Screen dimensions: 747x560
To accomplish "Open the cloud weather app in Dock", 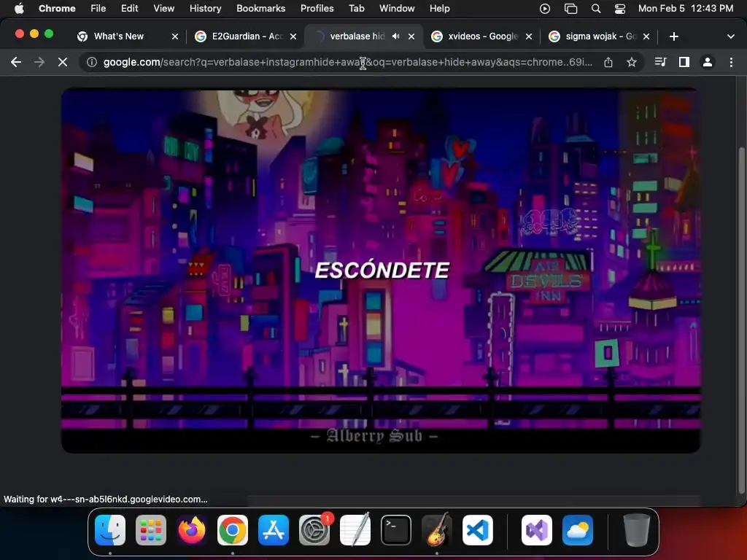I will point(578,530).
